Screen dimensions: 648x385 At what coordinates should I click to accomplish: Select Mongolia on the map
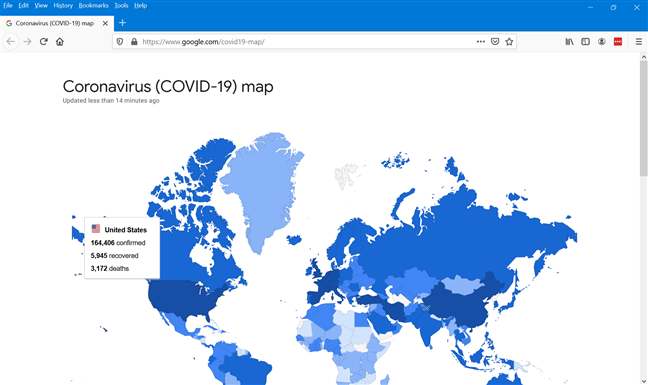463,285
